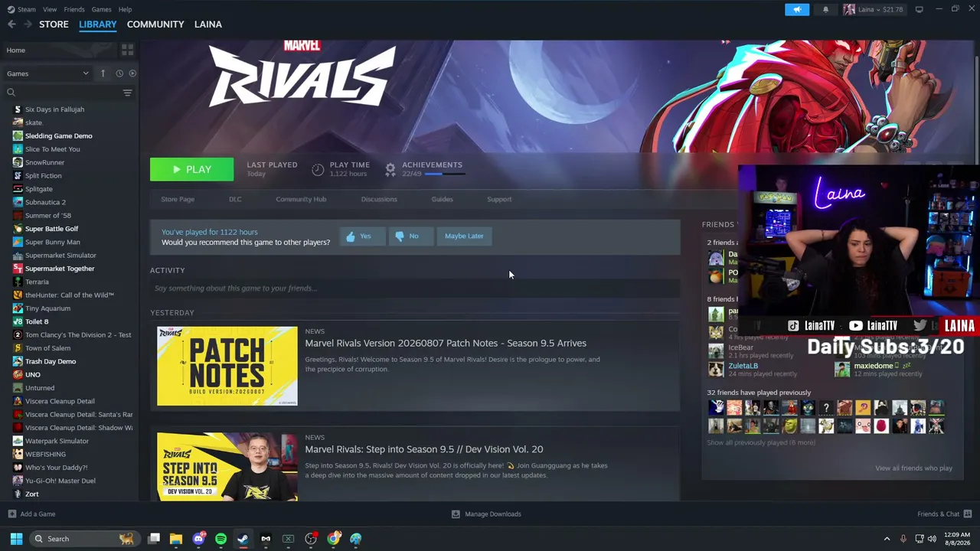Open Split Fiction in the library list
The image size is (980, 551).
43,176
